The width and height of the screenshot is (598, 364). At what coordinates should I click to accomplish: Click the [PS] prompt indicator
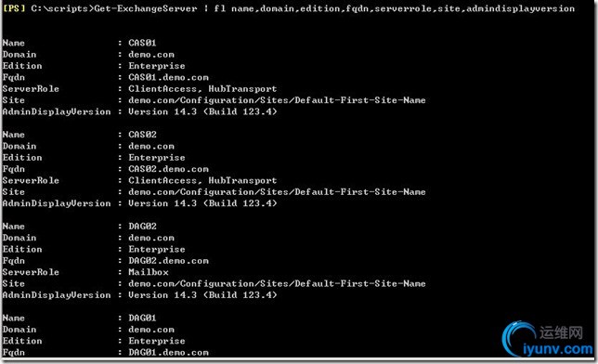pos(14,8)
